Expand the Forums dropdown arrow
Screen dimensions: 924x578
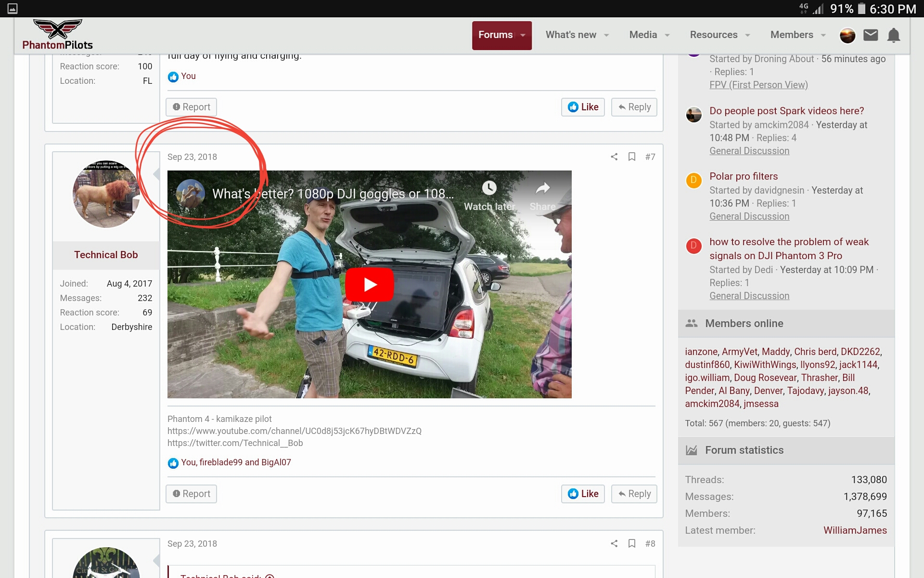point(523,35)
